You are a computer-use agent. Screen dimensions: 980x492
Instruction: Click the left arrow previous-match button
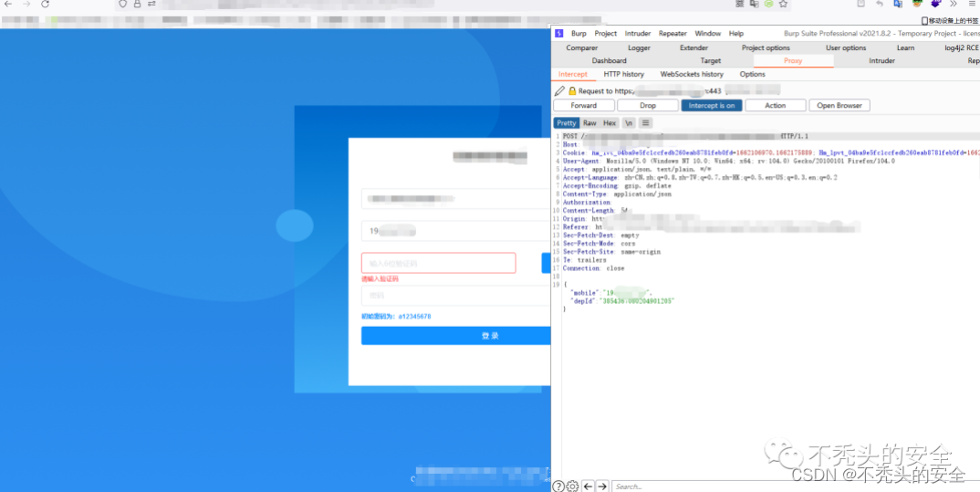(x=589, y=486)
